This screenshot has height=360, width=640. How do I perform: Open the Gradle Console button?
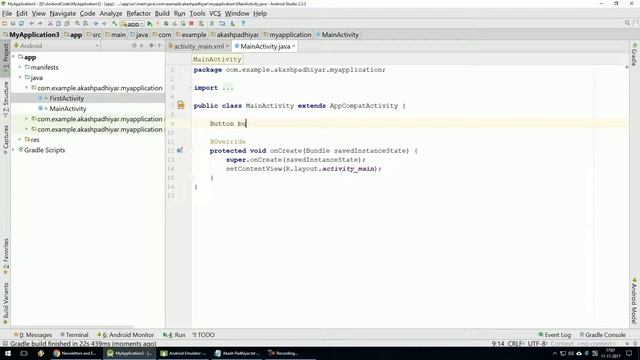[x=602, y=335]
